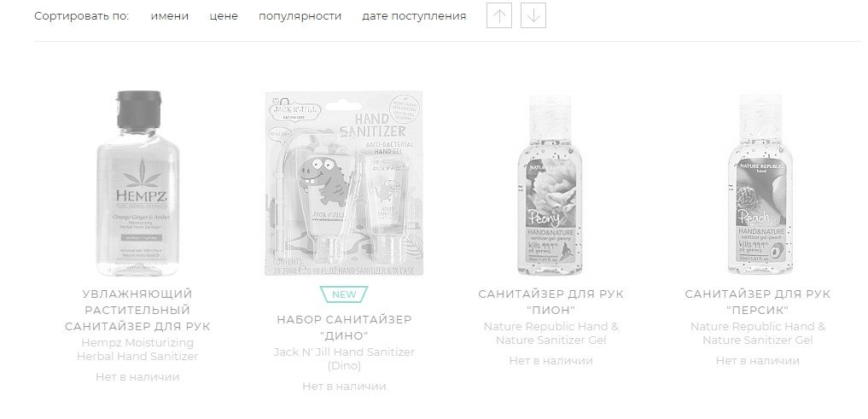Screen dimensions: 868x419
Task: Click Нет в наличии under Hempz product
Action: (x=137, y=377)
